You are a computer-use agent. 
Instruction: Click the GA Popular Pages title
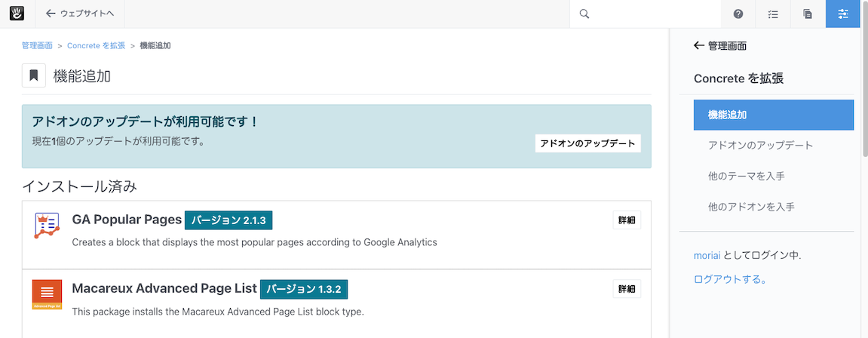point(127,220)
